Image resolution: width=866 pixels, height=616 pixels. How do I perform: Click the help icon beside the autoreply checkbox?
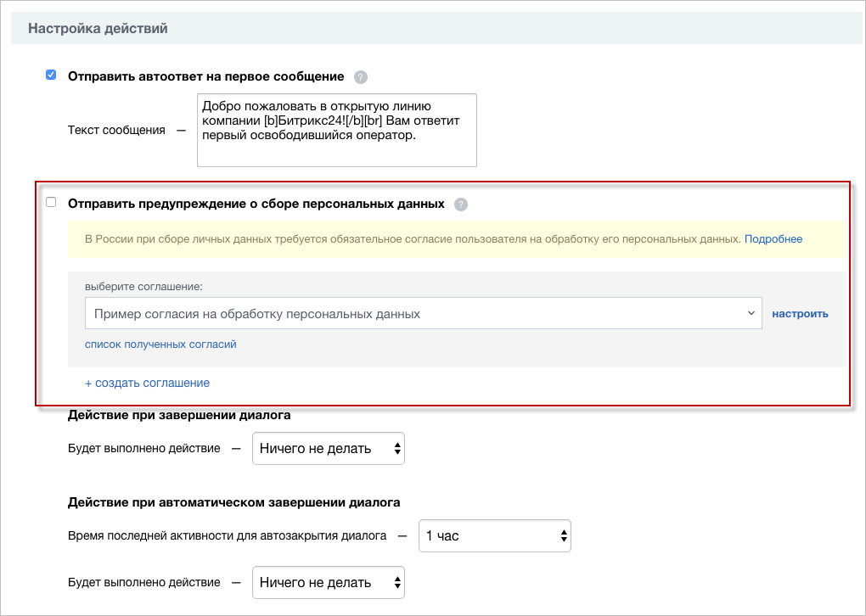coord(360,76)
